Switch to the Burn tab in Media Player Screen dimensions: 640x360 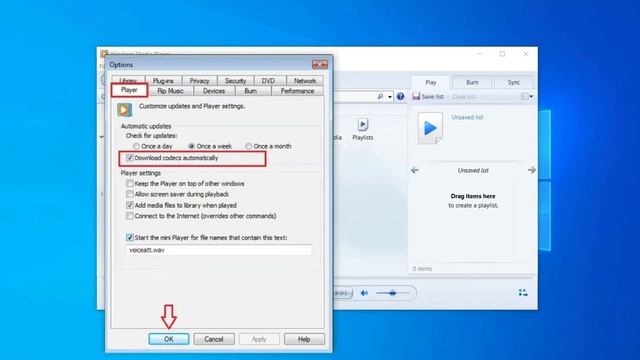pos(472,82)
